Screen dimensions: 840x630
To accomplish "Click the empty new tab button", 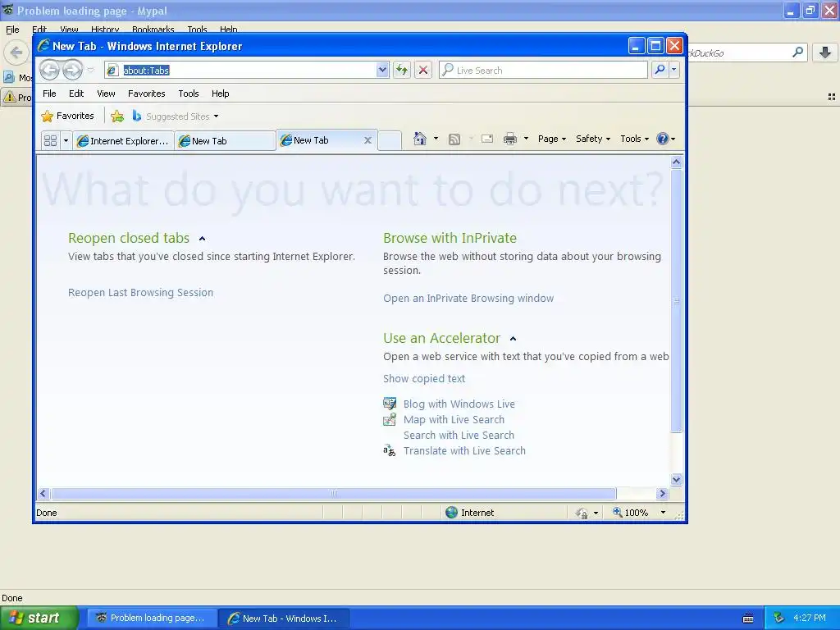I will pos(390,141).
